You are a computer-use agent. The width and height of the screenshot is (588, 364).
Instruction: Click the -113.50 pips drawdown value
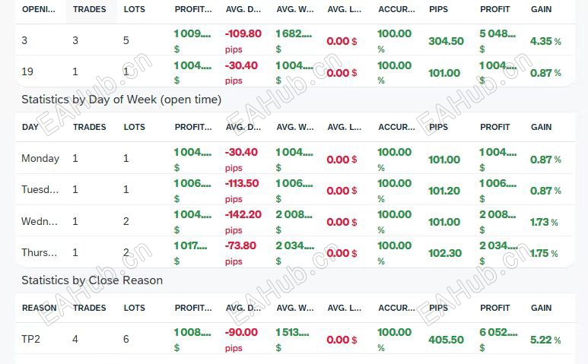241,183
